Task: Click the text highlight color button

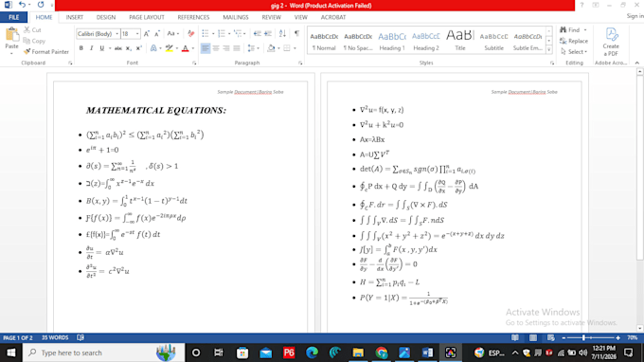Action: (170, 48)
